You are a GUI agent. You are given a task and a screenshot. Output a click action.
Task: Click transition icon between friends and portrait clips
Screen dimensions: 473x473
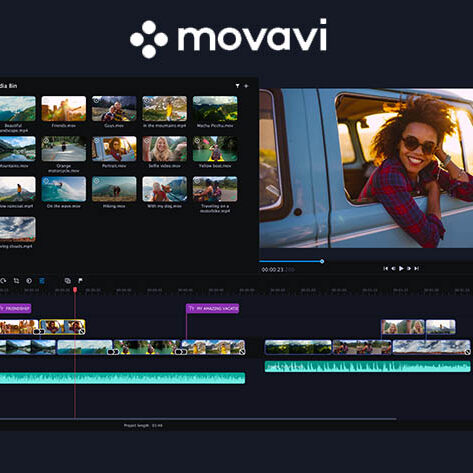pos(39,331)
